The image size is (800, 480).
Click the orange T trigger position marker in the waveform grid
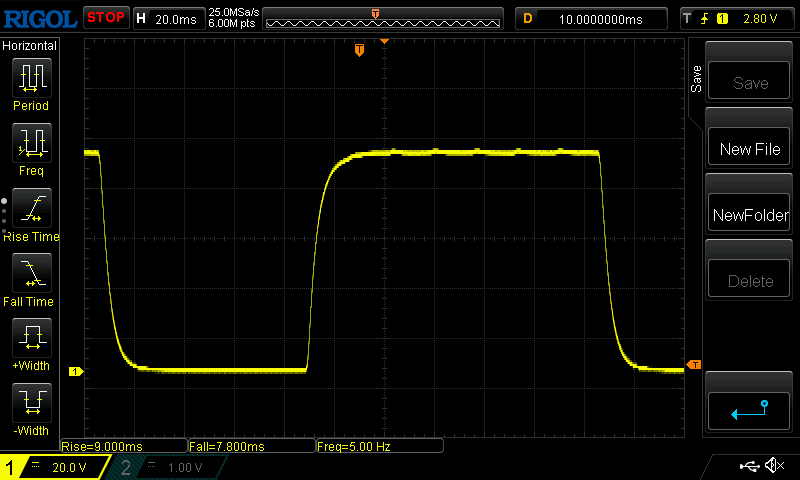tap(359, 50)
